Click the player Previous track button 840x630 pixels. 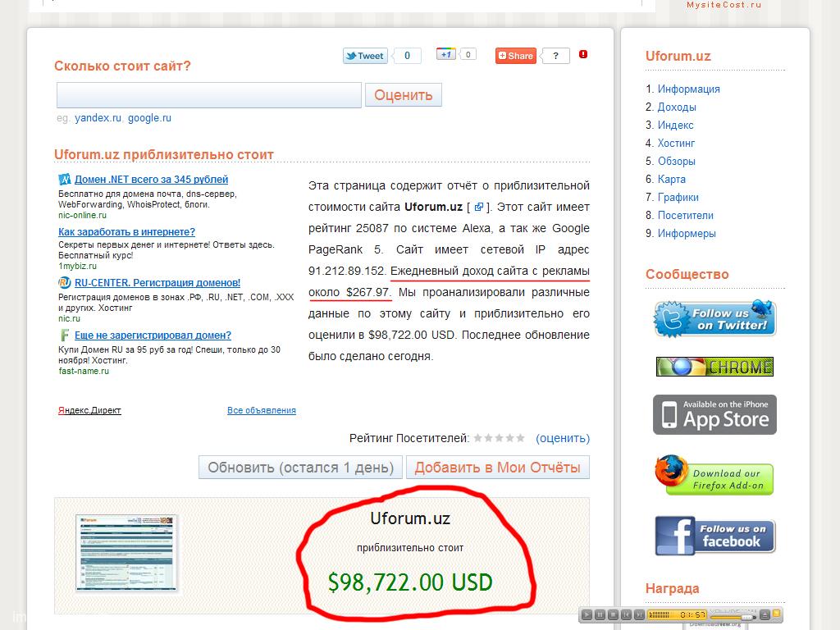(x=626, y=614)
